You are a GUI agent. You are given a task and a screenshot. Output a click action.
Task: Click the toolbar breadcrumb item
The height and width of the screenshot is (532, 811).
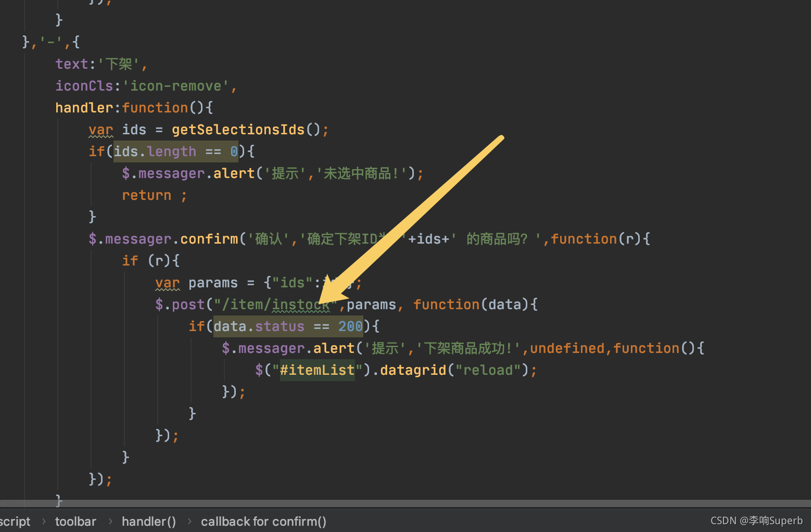click(x=75, y=522)
